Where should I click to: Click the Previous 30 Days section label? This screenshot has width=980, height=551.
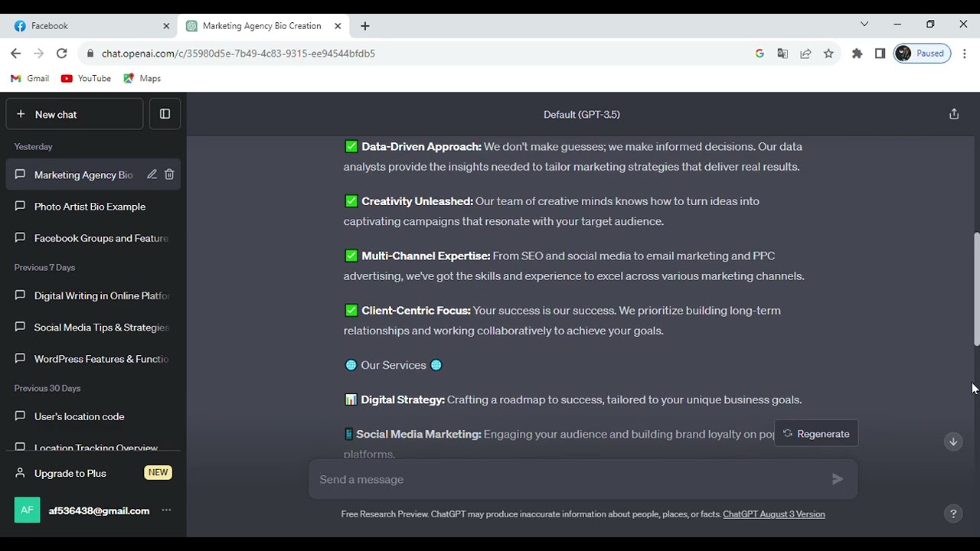point(47,388)
